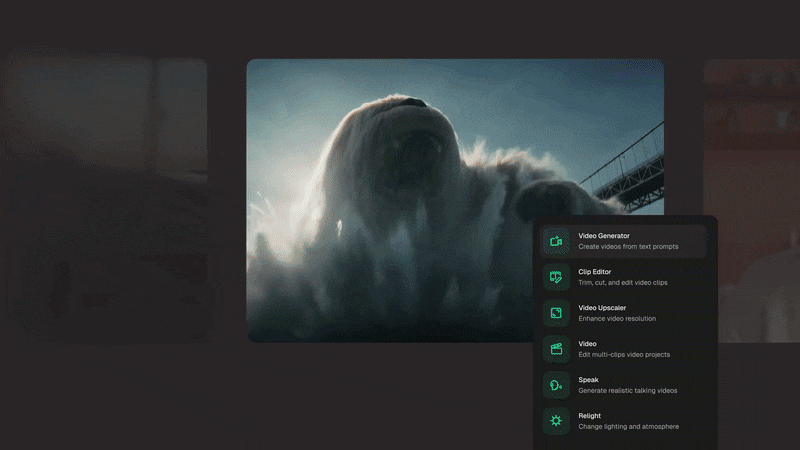The width and height of the screenshot is (800, 450).
Task: Click 'Enhance video resolution' text
Action: pos(617,318)
